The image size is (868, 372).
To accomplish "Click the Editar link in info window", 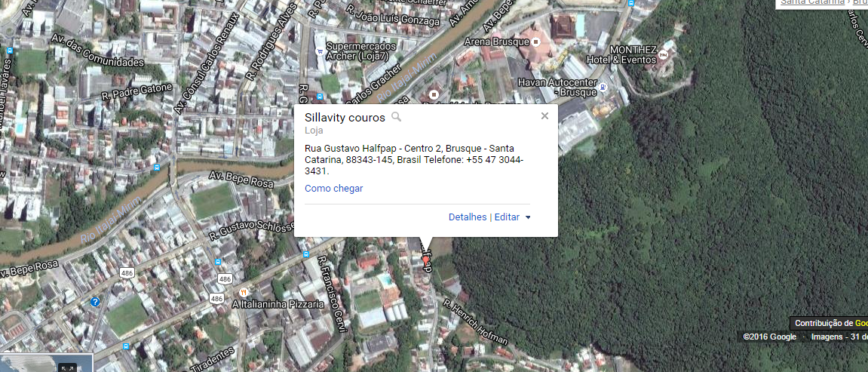I will click(507, 217).
